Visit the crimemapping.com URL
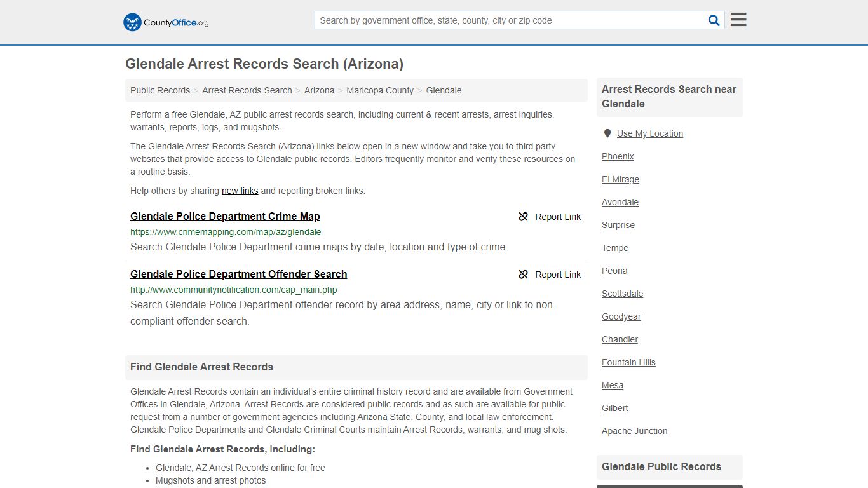Image resolution: width=868 pixels, height=488 pixels. click(x=226, y=232)
